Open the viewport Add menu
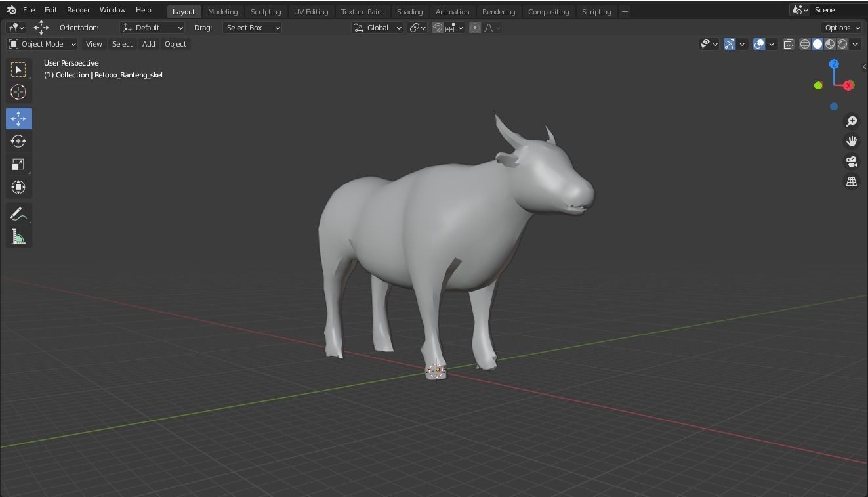The image size is (868, 497). coord(149,44)
